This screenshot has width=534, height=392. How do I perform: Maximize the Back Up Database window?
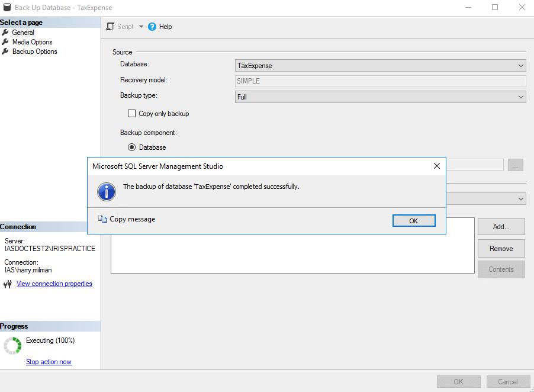click(495, 7)
